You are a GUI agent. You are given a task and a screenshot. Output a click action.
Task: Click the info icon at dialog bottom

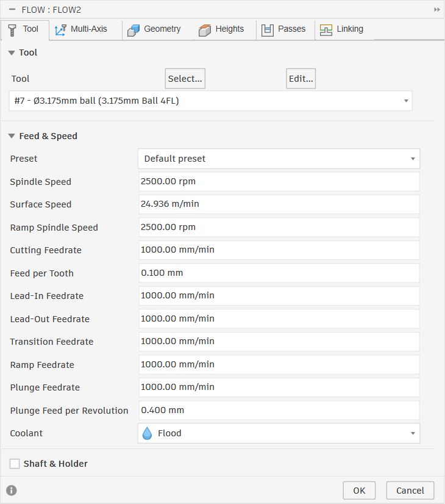click(x=12, y=490)
